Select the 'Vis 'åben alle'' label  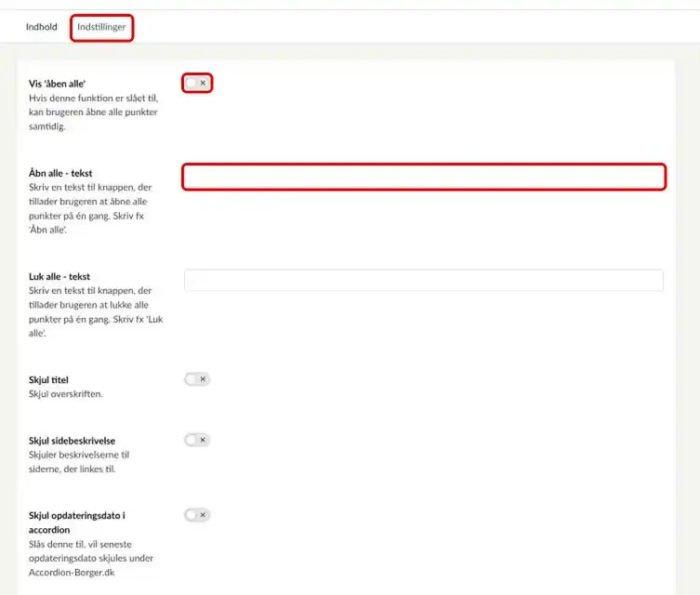coord(57,84)
